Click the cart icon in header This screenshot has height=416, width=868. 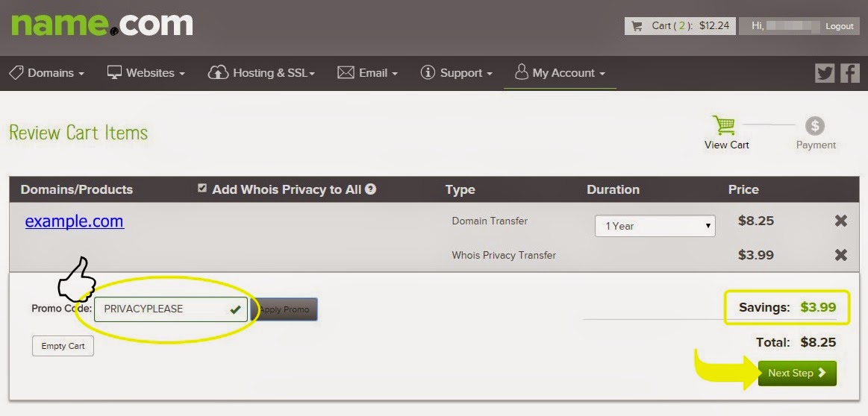click(637, 26)
